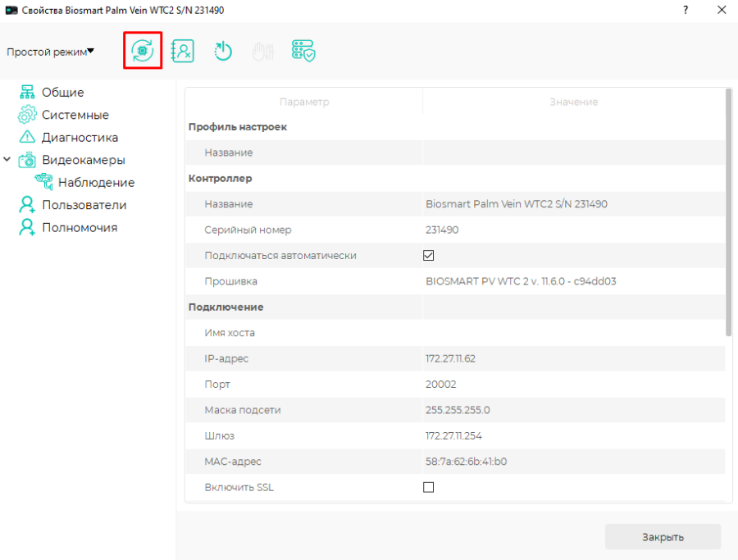Click the controller firmware update icon
The width and height of the screenshot is (738, 560).
(x=143, y=50)
